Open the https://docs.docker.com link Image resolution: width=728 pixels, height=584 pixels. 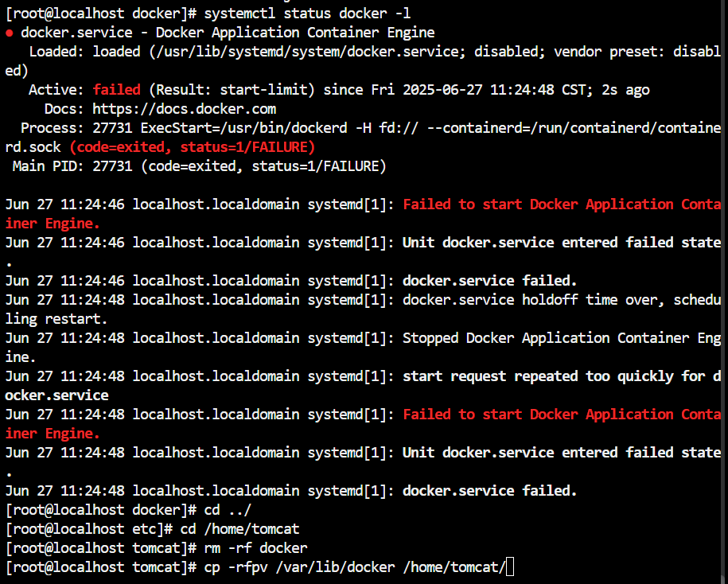coord(184,109)
